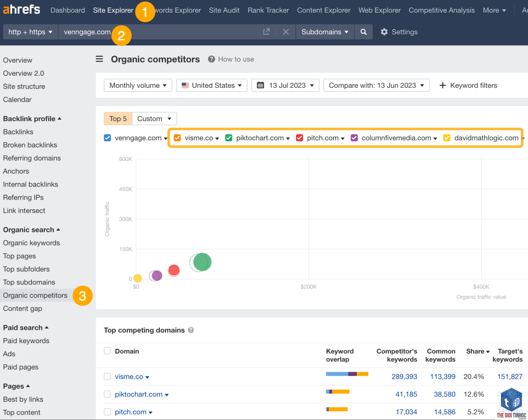The height and width of the screenshot is (420, 528).
Task: Open the United States country dropdown
Action: (212, 85)
